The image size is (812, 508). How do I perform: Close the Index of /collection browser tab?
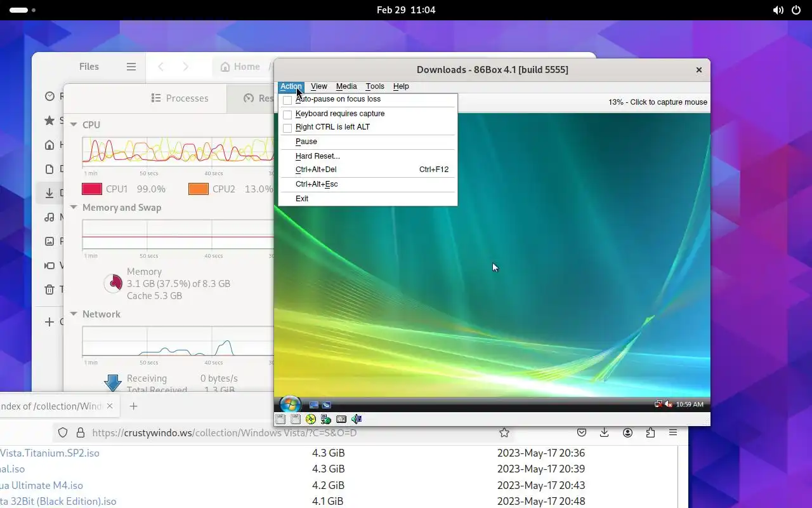pyautogui.click(x=110, y=406)
